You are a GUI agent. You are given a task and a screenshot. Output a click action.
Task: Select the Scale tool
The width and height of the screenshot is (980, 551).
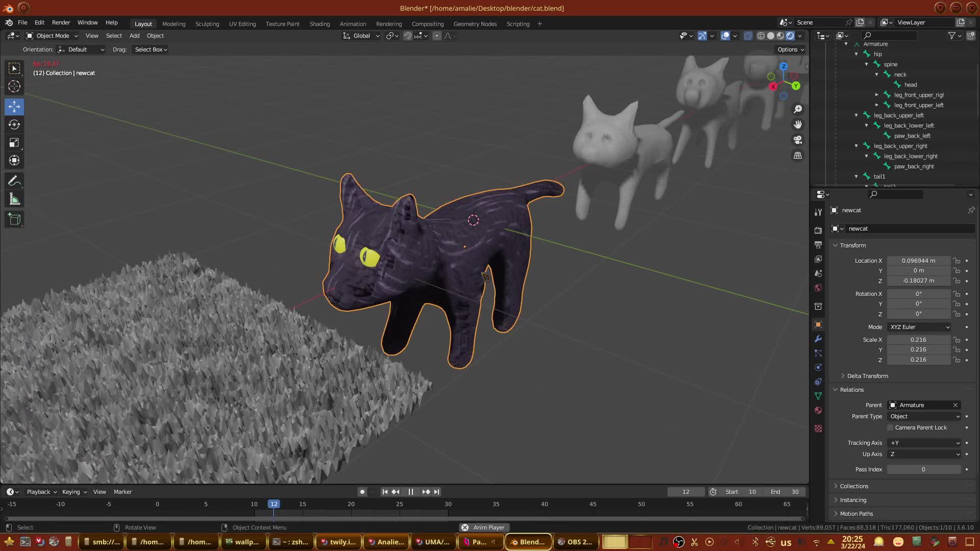[14, 143]
